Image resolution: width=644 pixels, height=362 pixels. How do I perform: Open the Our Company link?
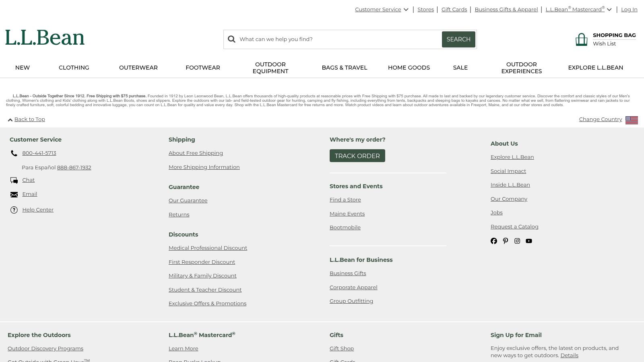(509, 199)
